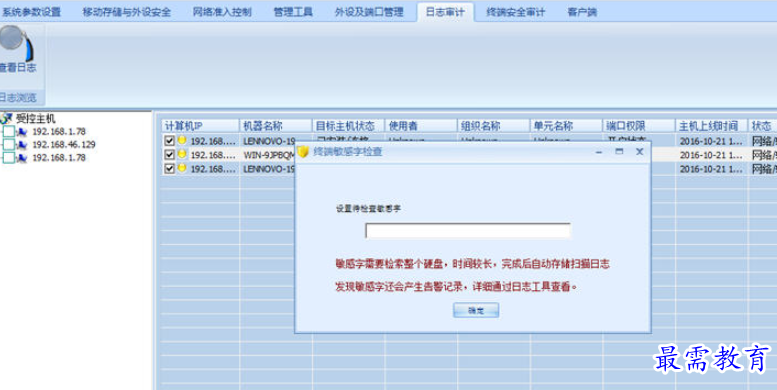
Task: Open the 外设及端口管理 tab
Action: 369,12
